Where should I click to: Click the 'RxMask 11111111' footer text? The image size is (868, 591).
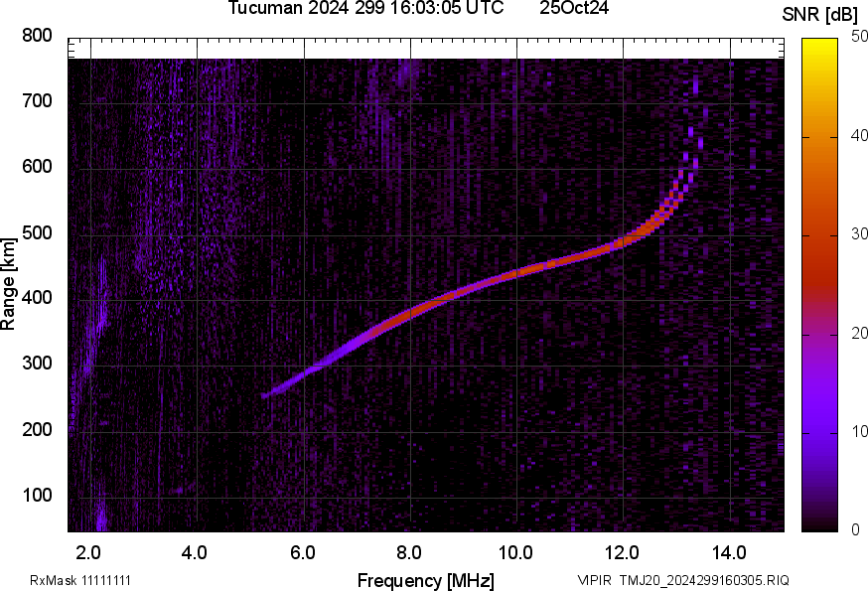[x=80, y=580]
